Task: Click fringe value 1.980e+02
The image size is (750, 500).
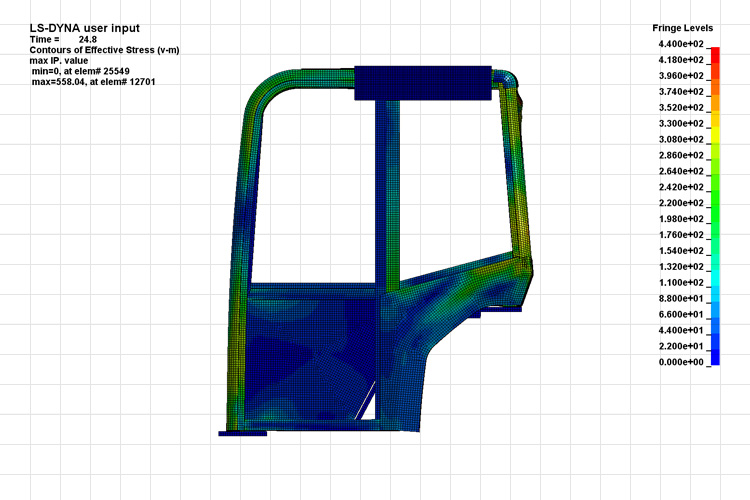Action: pyautogui.click(x=681, y=219)
